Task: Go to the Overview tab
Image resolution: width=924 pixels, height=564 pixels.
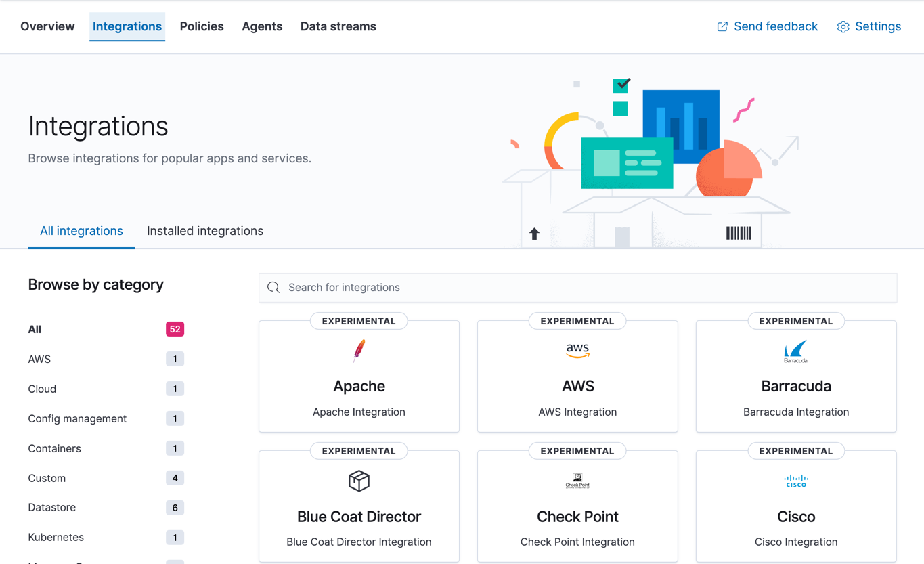Action: 47,26
